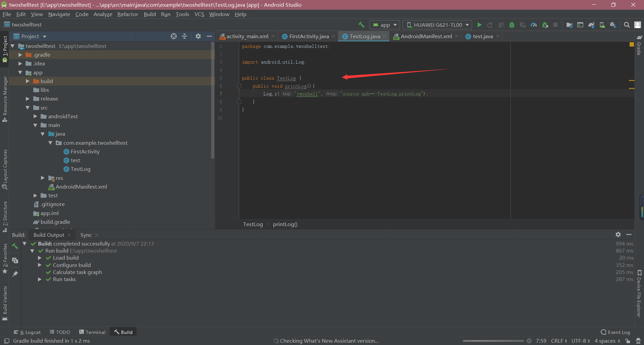The image size is (644, 345).
Task: Open the Terminal tool window
Action: [x=92, y=332]
